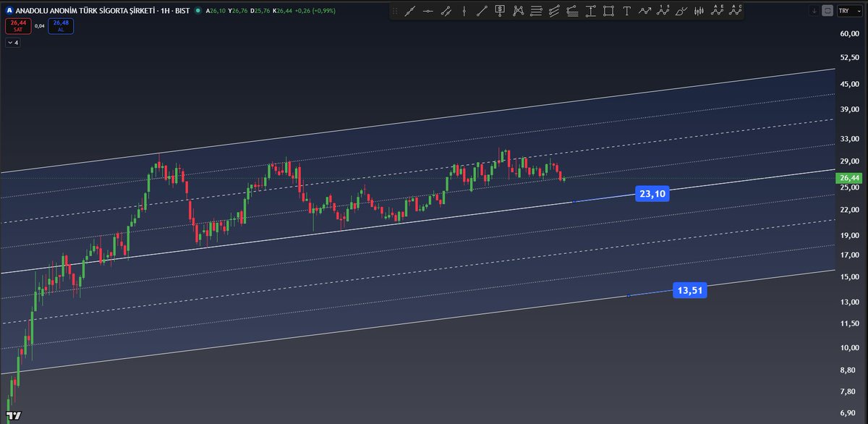Click the red SAT 26,44 sell button
This screenshot has height=424, width=868.
tap(17, 26)
